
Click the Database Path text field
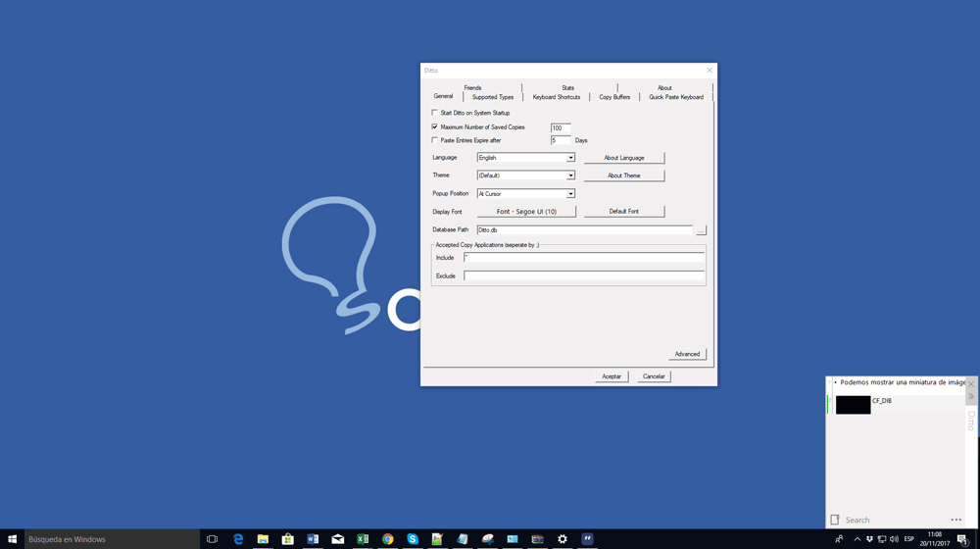584,230
